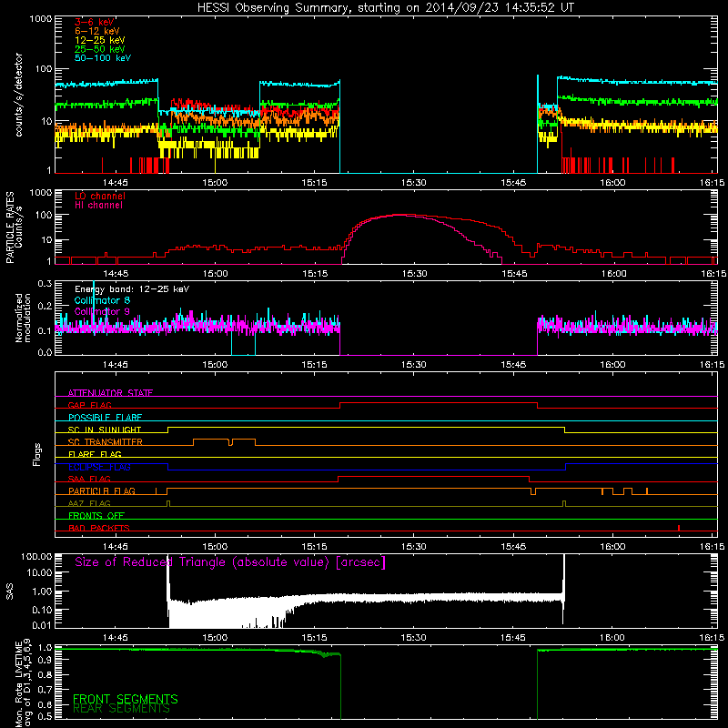Click the raised GAP FLAG step line
This screenshot has height=728, width=728.
tap(439, 403)
